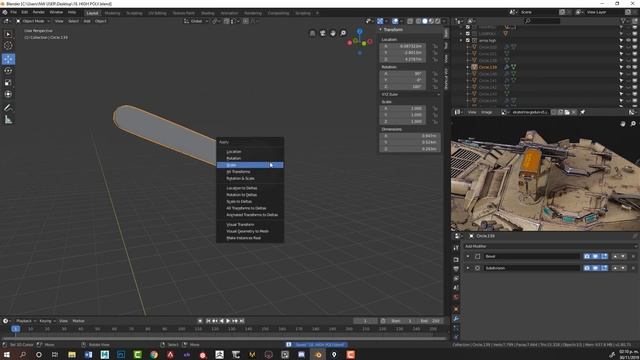640x360 pixels.
Task: Jump to the timeline end frame button
Action: click(x=242, y=321)
